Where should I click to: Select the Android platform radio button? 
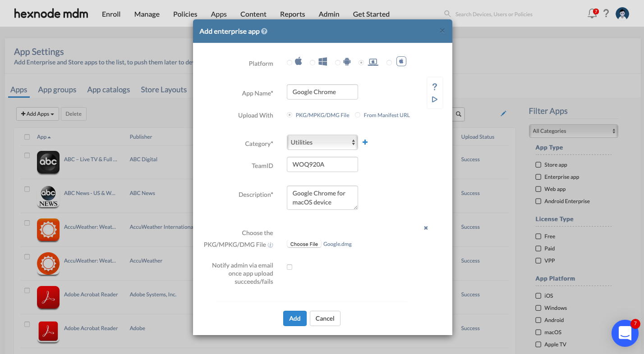(338, 63)
